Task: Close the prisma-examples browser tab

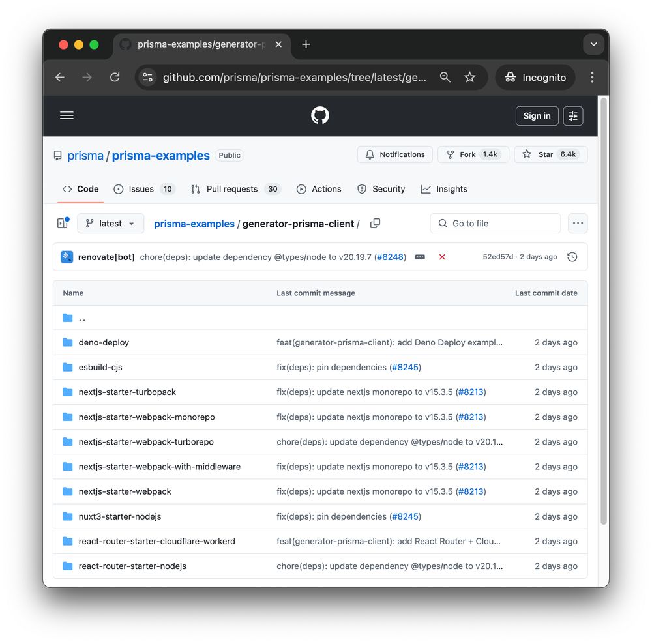Action: click(x=278, y=44)
